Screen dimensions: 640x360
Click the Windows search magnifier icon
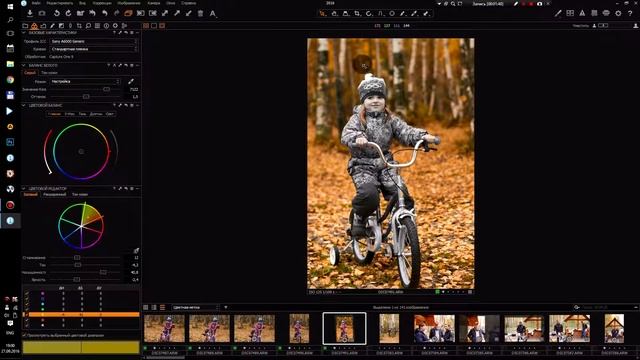pyautogui.click(x=10, y=20)
